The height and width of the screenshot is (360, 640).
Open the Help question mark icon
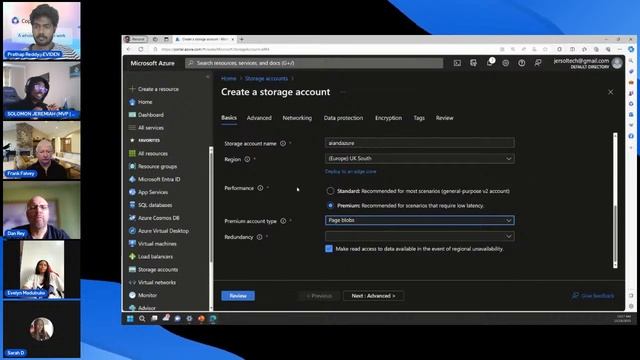522,63
